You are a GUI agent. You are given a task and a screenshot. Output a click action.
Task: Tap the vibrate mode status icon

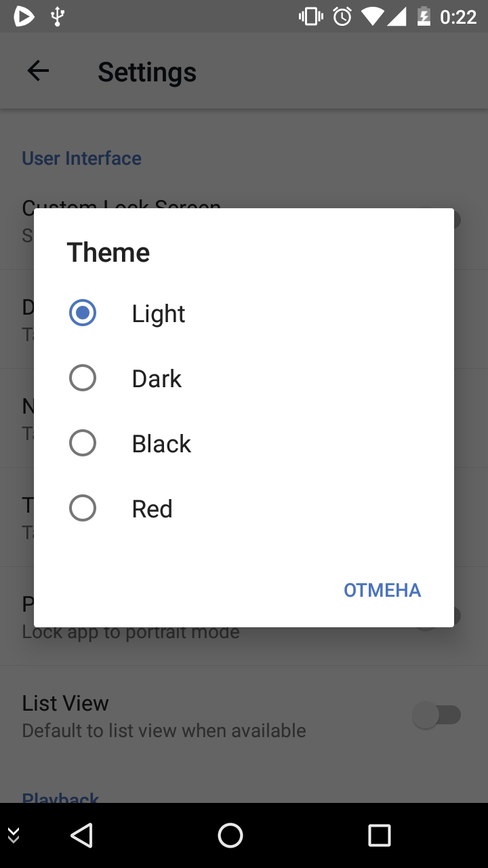(311, 16)
